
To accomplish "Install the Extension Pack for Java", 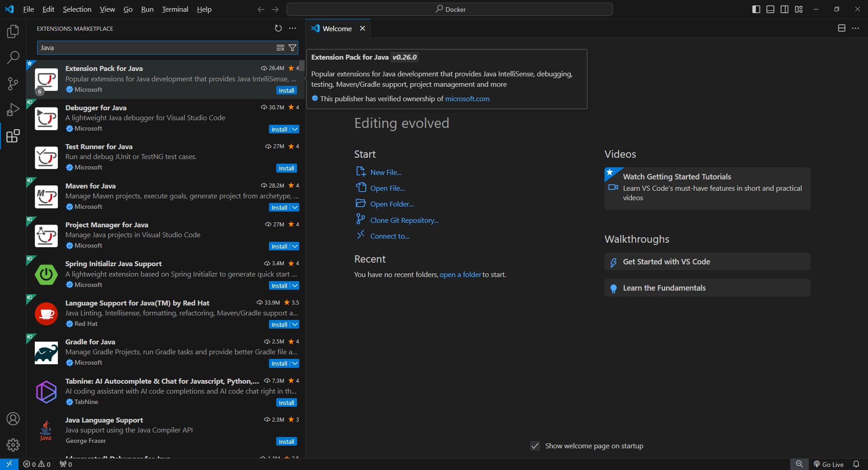I will click(287, 90).
